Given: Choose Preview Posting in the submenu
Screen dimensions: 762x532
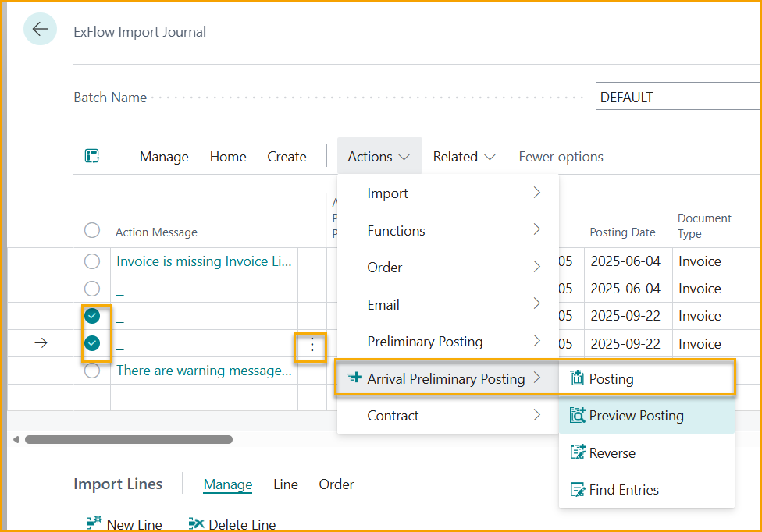Looking at the screenshot, I should click(646, 416).
